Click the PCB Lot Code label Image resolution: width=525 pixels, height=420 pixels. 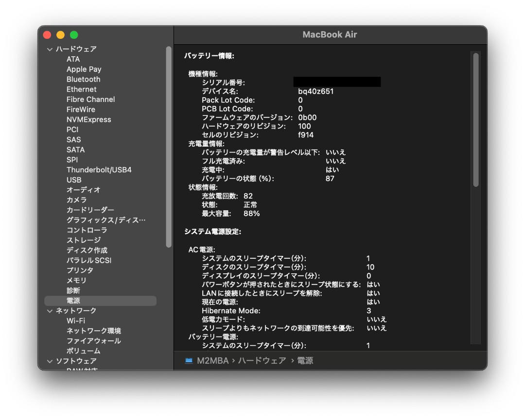[x=227, y=109]
